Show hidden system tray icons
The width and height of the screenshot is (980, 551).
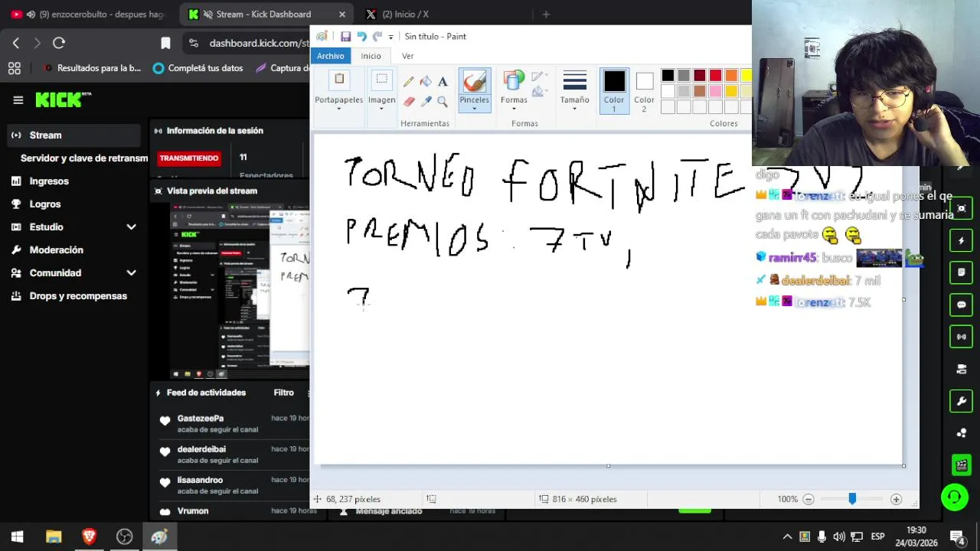pos(786,536)
